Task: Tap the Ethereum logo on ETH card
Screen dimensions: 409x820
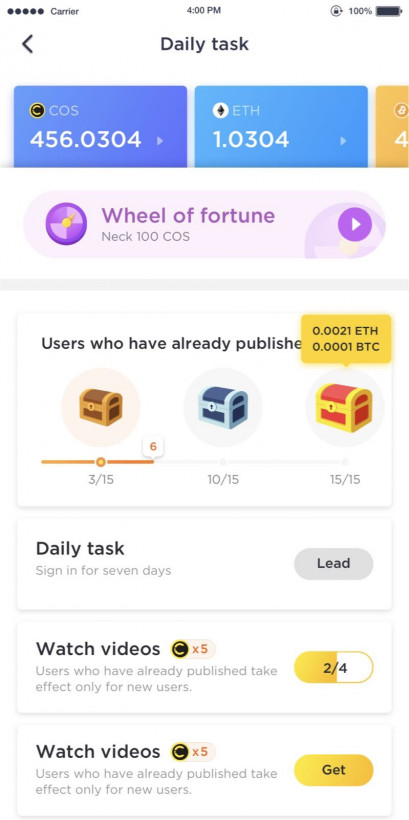Action: point(220,110)
